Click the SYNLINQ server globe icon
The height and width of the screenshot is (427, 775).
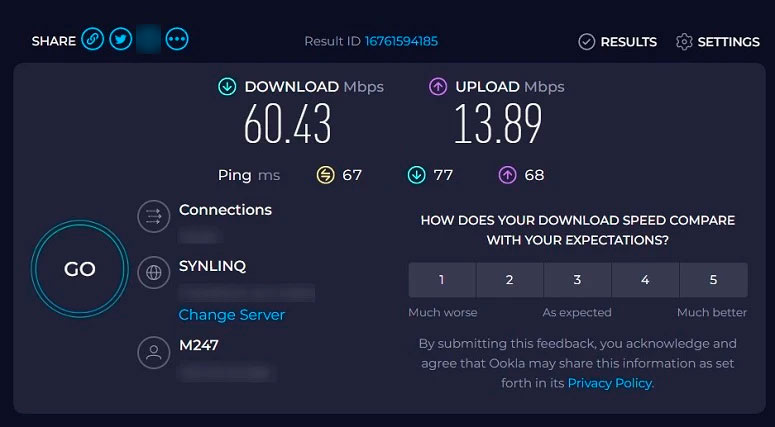[x=153, y=273]
